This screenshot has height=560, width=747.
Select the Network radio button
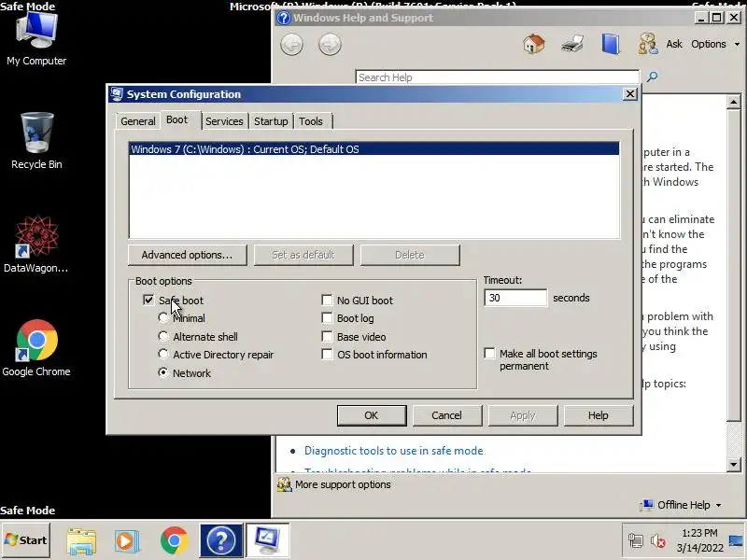point(162,372)
